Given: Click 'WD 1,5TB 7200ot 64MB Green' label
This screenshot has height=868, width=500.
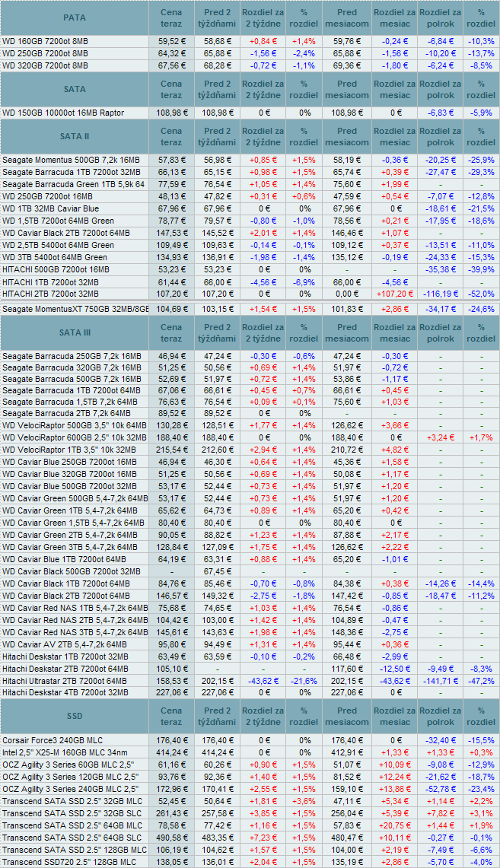Looking at the screenshot, I should click(58, 221).
